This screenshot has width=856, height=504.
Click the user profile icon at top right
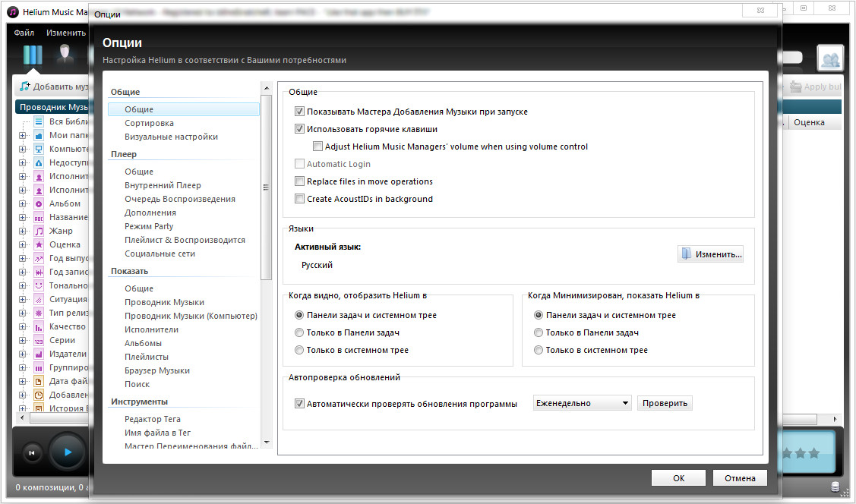tap(829, 59)
